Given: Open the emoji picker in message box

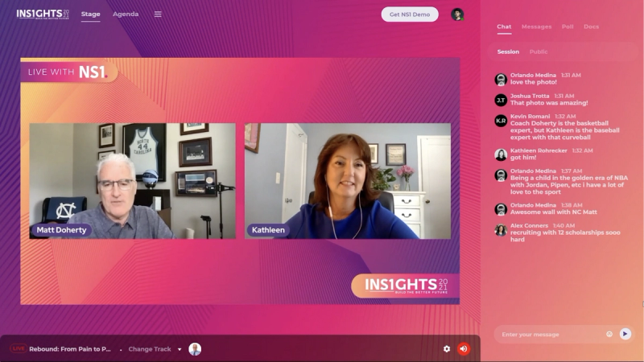Looking at the screenshot, I should [x=609, y=334].
